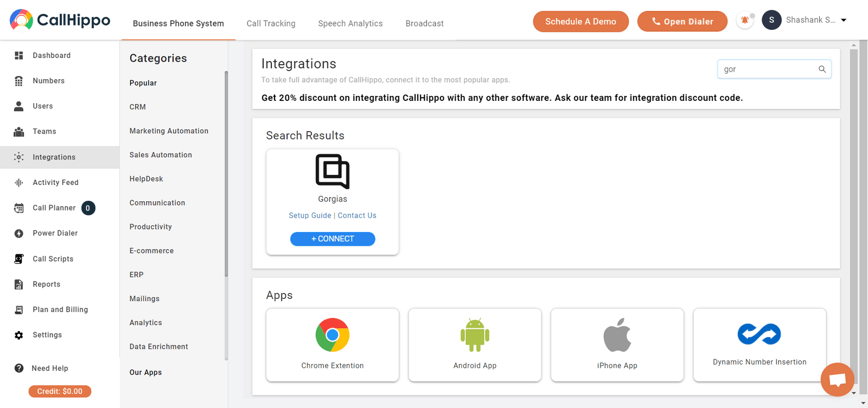This screenshot has height=408, width=868.
Task: Switch to Broadcast tab
Action: (x=425, y=23)
